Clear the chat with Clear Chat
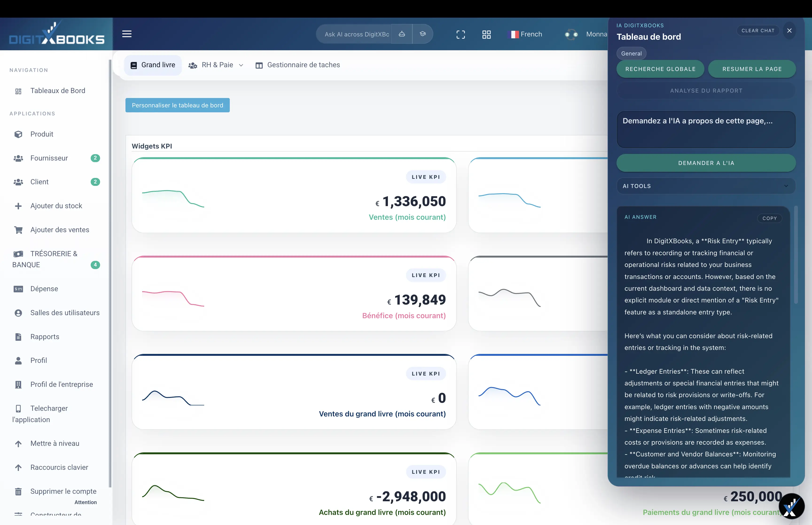The image size is (812, 525). pos(757,30)
